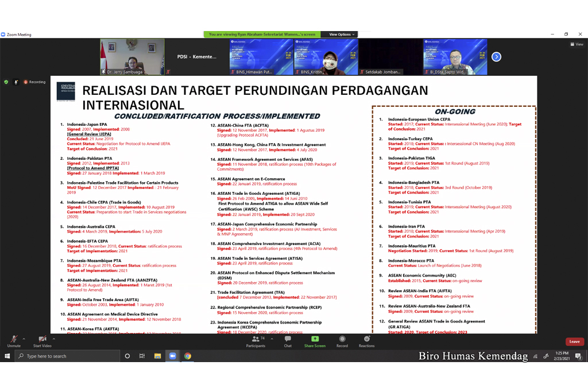
Task: Select BI_DSta_Sapto Wid... video thumbnail
Action: tap(455, 57)
